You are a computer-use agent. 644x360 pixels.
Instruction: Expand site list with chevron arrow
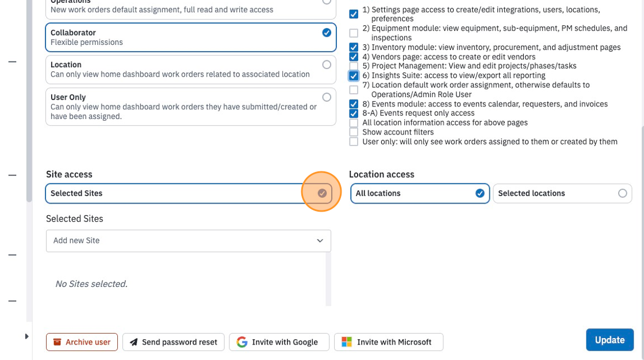[x=320, y=241]
